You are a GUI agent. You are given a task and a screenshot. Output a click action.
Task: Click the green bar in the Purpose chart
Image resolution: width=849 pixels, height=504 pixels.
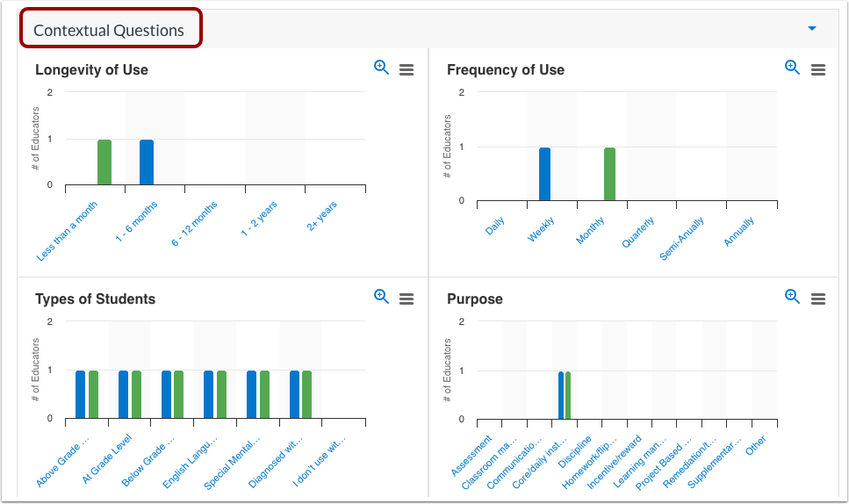tap(568, 396)
